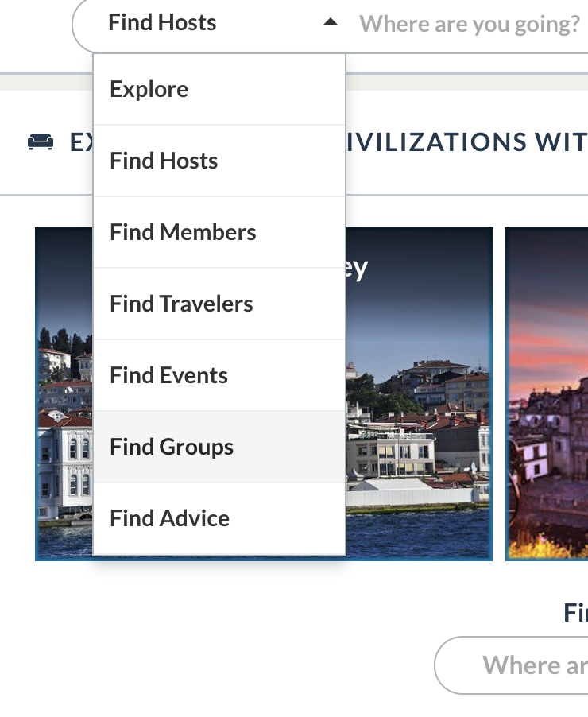Click the water area of the Turkey card
The image size is (588, 717).
419,533
